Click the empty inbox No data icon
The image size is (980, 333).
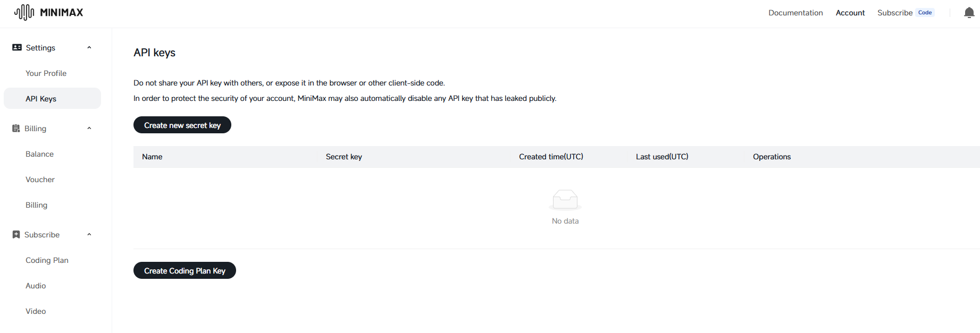[x=565, y=200]
